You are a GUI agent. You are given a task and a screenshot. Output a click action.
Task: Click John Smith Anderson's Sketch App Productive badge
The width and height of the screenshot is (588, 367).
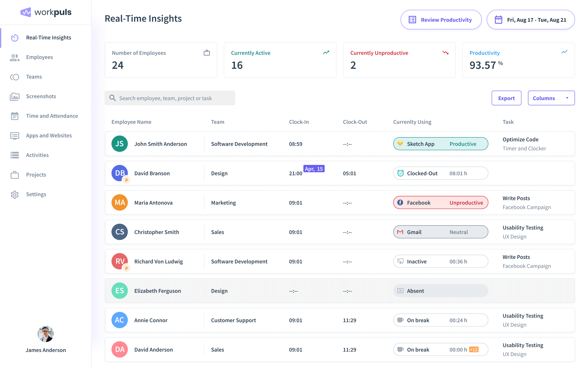click(440, 144)
